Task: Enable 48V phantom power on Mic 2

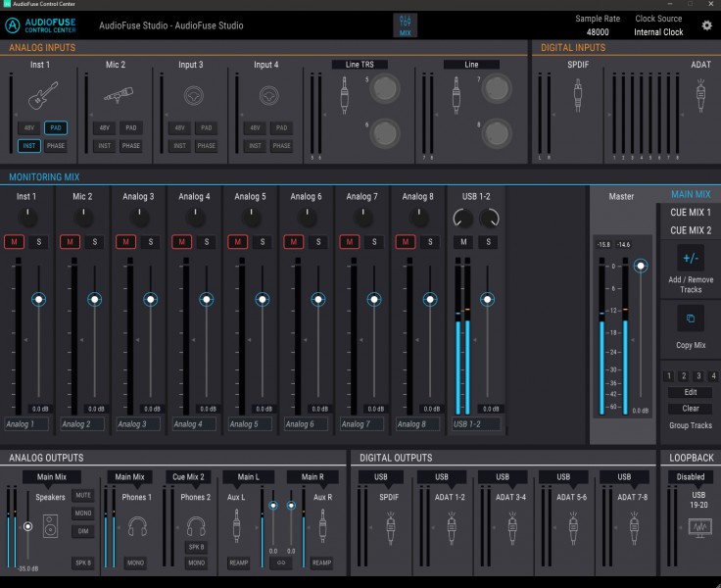Action: click(x=105, y=128)
